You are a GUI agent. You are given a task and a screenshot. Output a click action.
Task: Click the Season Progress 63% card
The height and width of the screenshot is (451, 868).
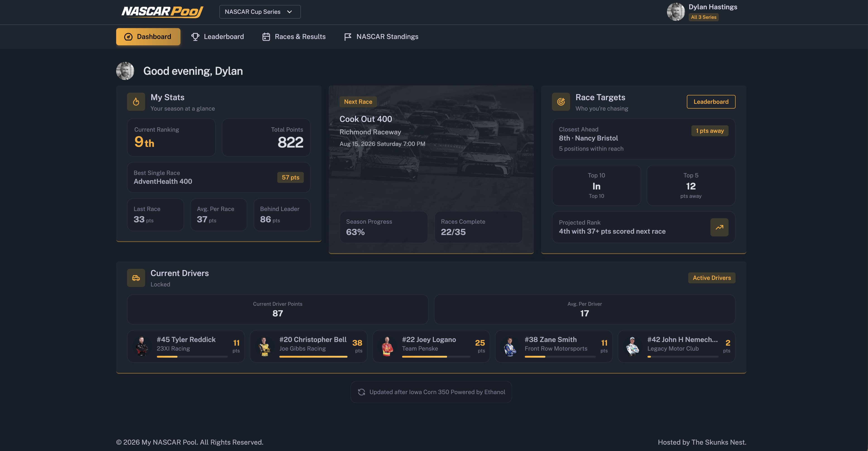[384, 227]
